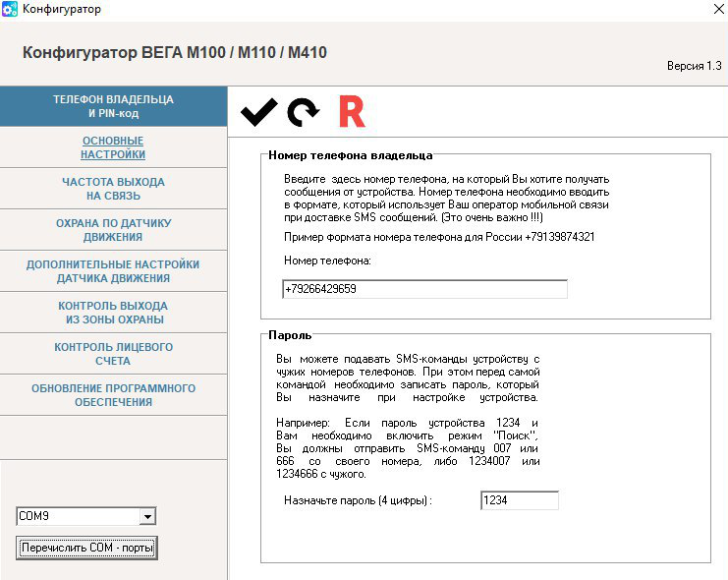Click the red R reset icon
This screenshot has width=728, height=580.
pyautogui.click(x=352, y=111)
